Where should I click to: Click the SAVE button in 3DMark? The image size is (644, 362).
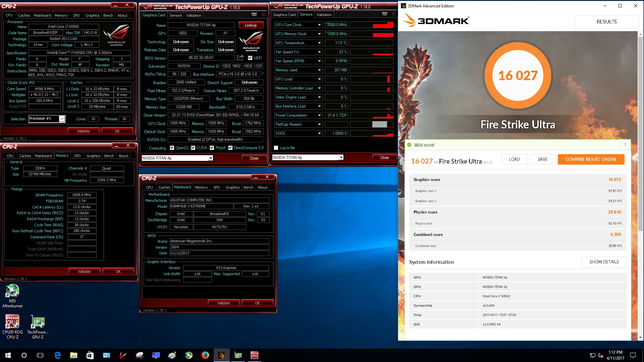(x=542, y=160)
